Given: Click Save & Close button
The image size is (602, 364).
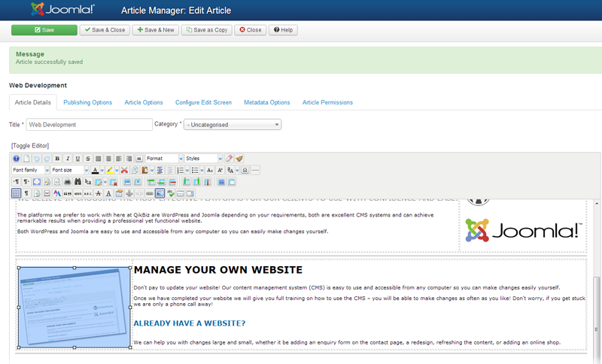Looking at the screenshot, I should (x=105, y=30).
